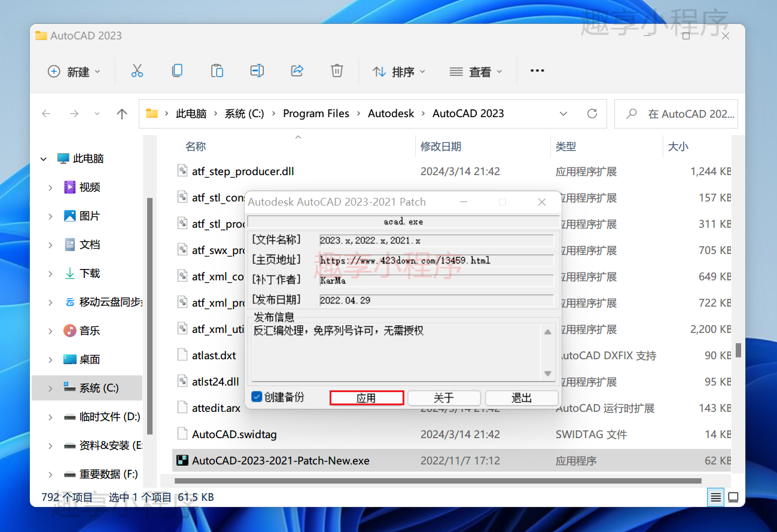The width and height of the screenshot is (777, 532).
Task: Click the search box 在 AutoCAD 202...
Action: tap(676, 114)
